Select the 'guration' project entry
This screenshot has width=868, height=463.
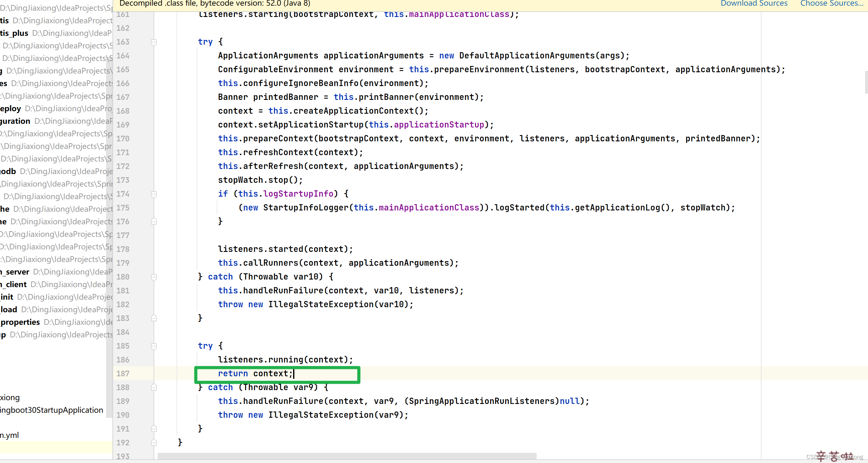[x=56, y=121]
